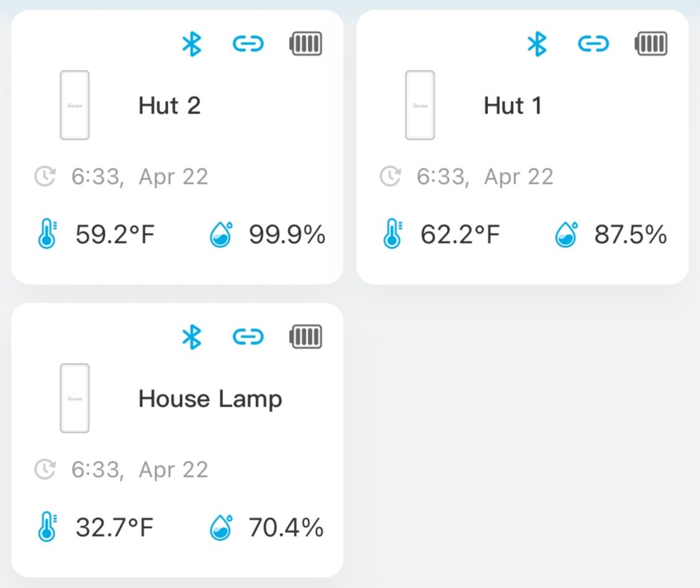The height and width of the screenshot is (588, 700).
Task: Click the Bluetooth icon on Hut 1 card
Action: 536,44
